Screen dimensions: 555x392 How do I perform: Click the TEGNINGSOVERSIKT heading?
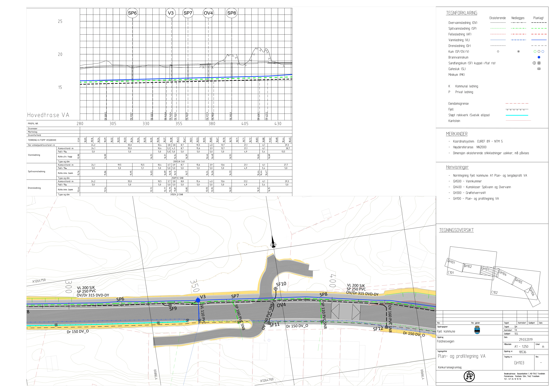[x=456, y=230]
